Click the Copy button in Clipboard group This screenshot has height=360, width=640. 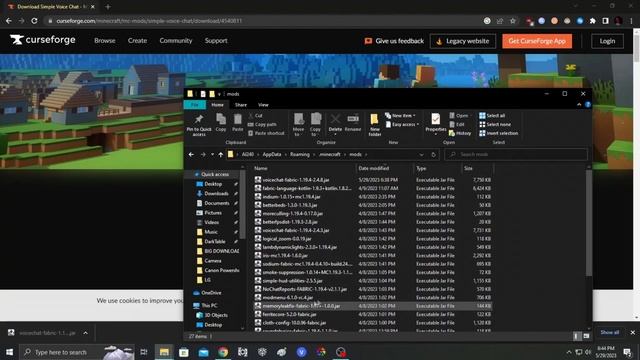click(x=221, y=122)
